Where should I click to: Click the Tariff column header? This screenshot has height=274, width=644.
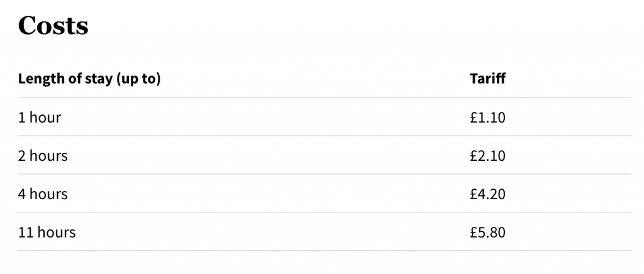[x=487, y=79]
